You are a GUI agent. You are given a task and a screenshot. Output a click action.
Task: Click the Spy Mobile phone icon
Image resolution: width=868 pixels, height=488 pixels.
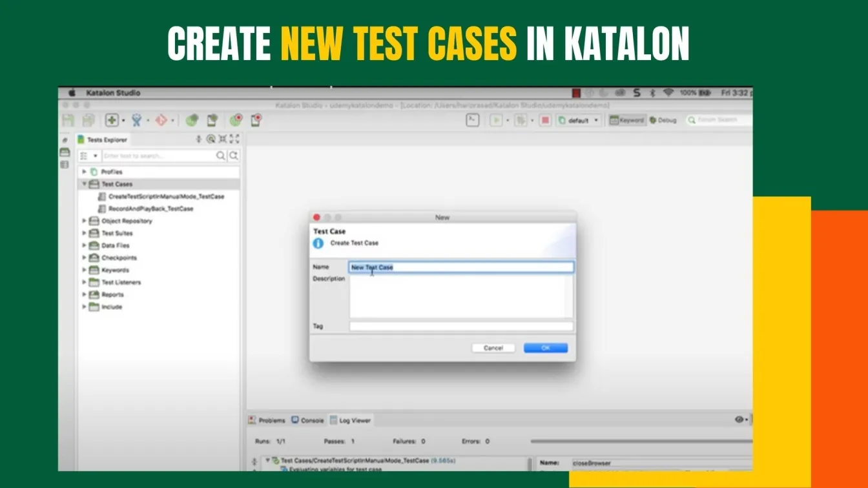(212, 120)
